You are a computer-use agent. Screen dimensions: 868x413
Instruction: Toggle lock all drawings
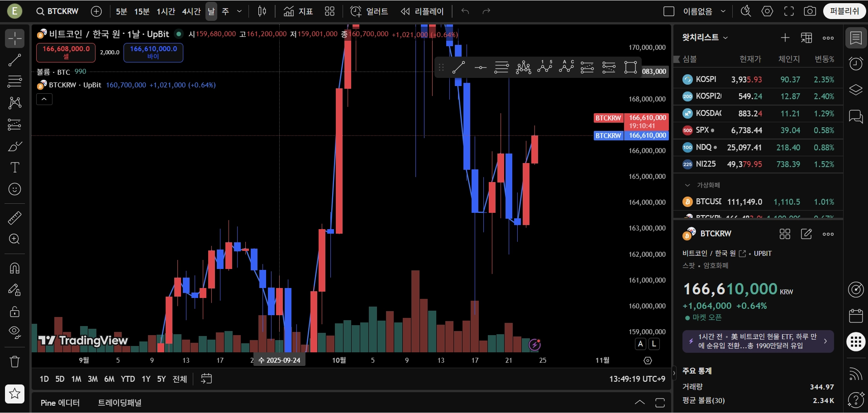pyautogui.click(x=14, y=312)
